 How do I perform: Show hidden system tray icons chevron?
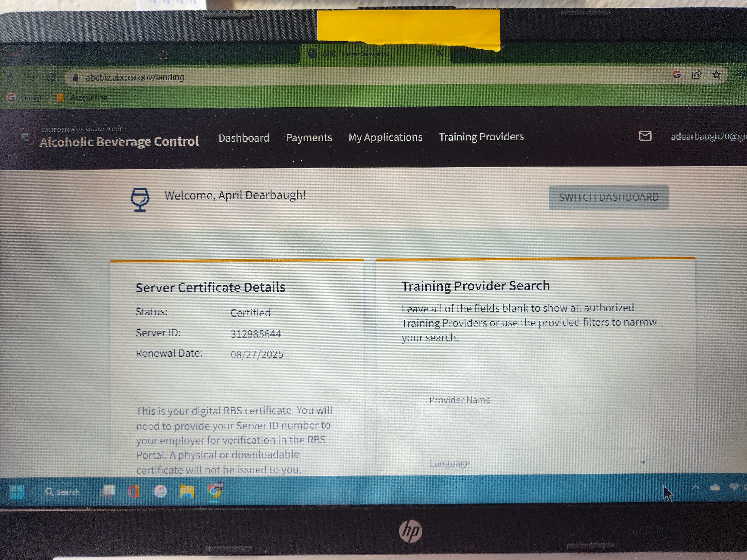[x=696, y=487]
